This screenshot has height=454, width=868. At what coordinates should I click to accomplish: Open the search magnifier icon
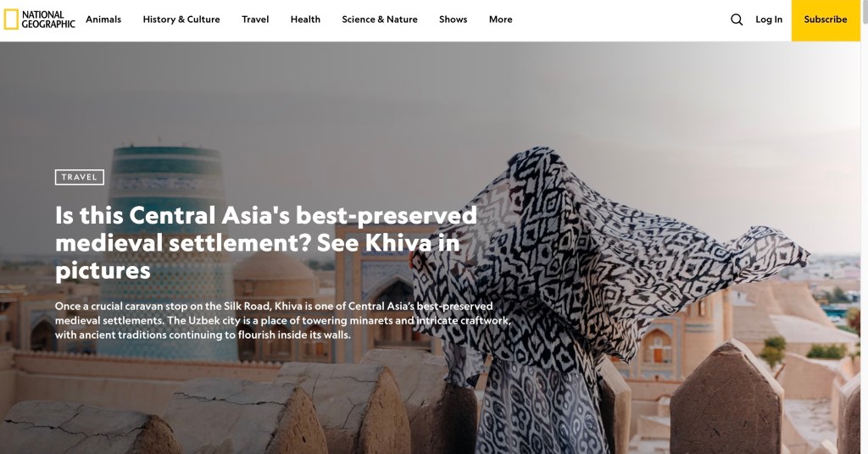point(737,19)
